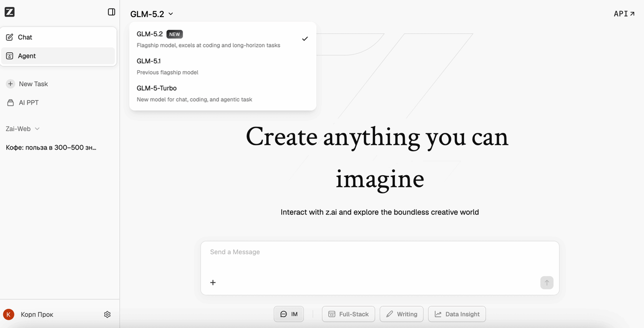Screen dimensions: 644x328
Task: Open the Корп Прок account name
Action: (37, 315)
